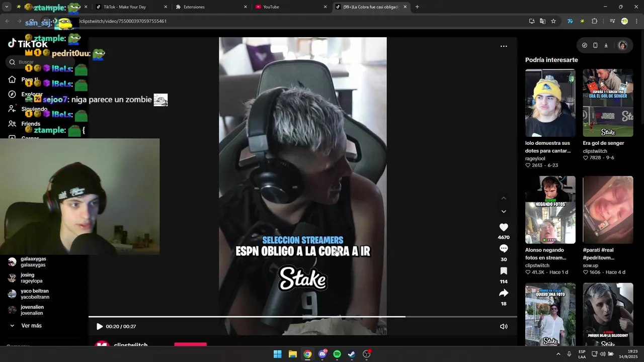Open the Friends sidebar item
The height and width of the screenshot is (362, 644).
pos(30,124)
